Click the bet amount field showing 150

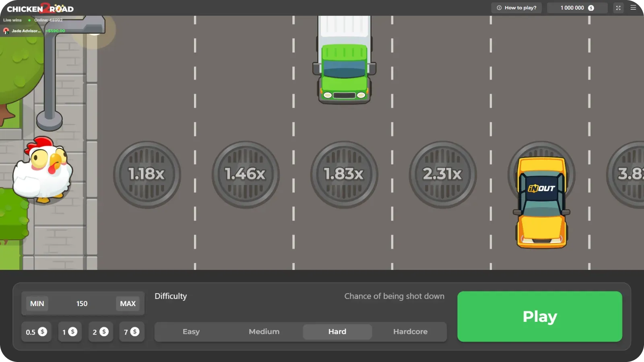pyautogui.click(x=82, y=304)
